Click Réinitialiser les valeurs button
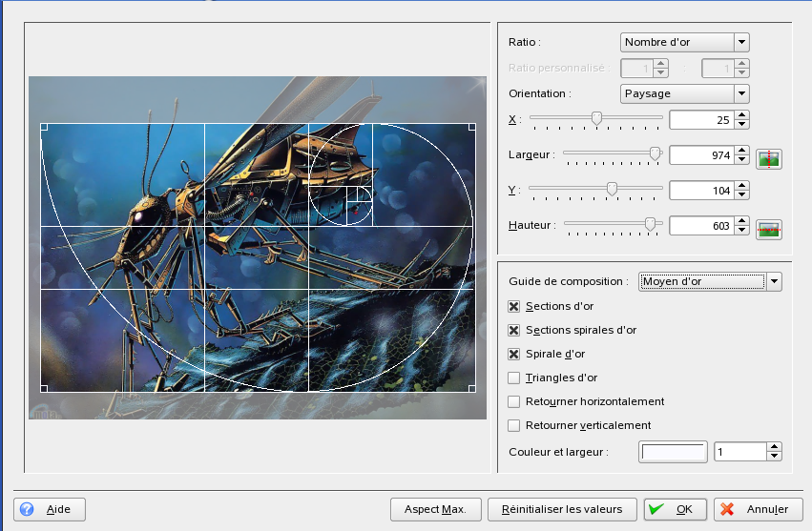Screen dimensions: 812x531 (x=562, y=509)
